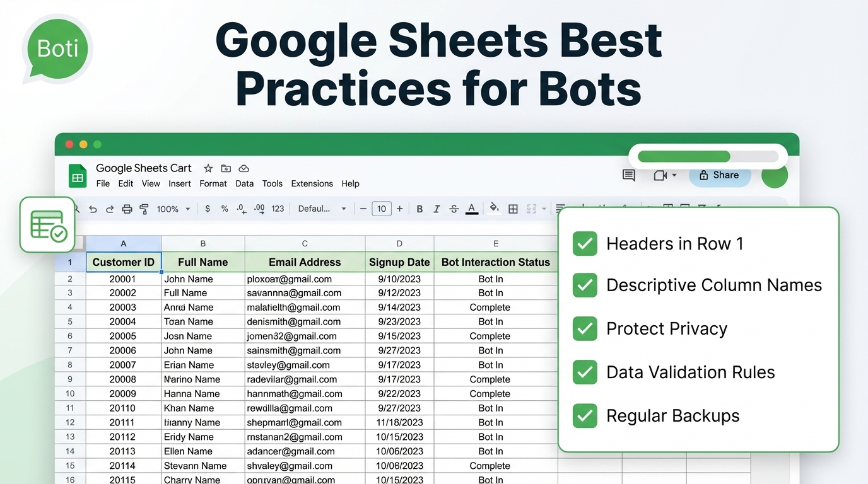Decrease font size with minus
The height and width of the screenshot is (484, 868).
point(363,209)
